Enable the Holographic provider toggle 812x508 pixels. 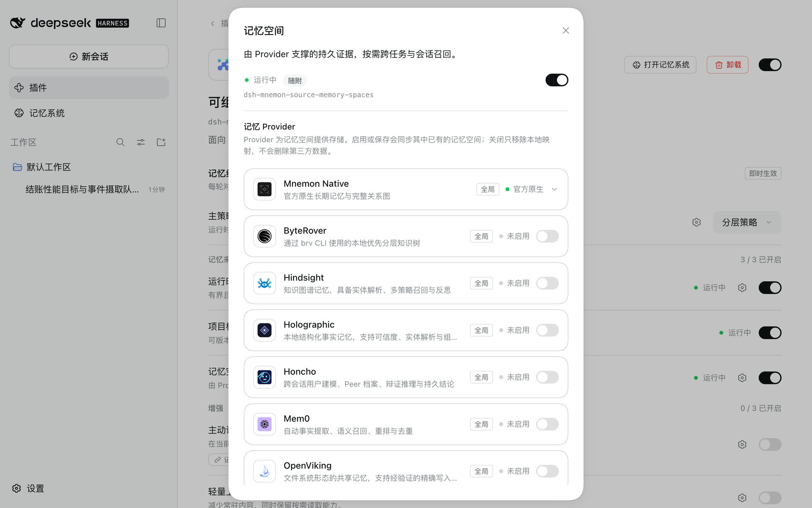(x=547, y=330)
